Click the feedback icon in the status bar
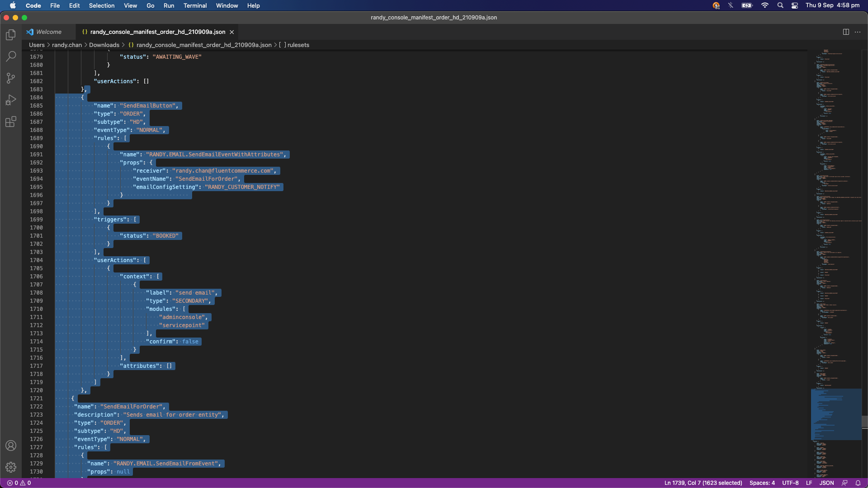The height and width of the screenshot is (488, 868). coord(844,483)
